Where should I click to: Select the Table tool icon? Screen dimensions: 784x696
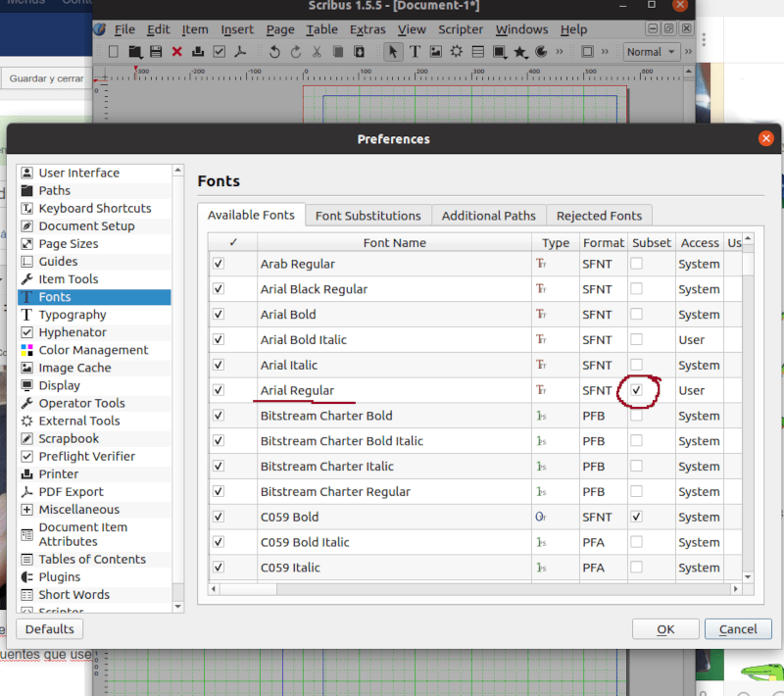coord(478,52)
